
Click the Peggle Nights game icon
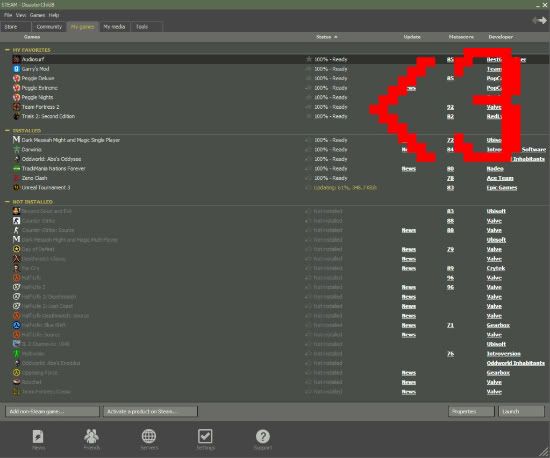point(16,97)
